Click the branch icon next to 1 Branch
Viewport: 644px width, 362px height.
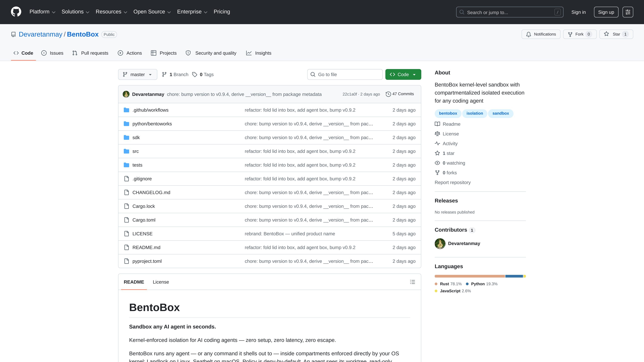pos(164,74)
